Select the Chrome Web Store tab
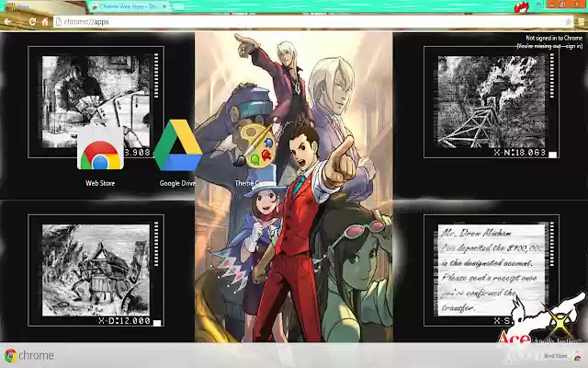The width and height of the screenshot is (588, 368). (x=128, y=6)
